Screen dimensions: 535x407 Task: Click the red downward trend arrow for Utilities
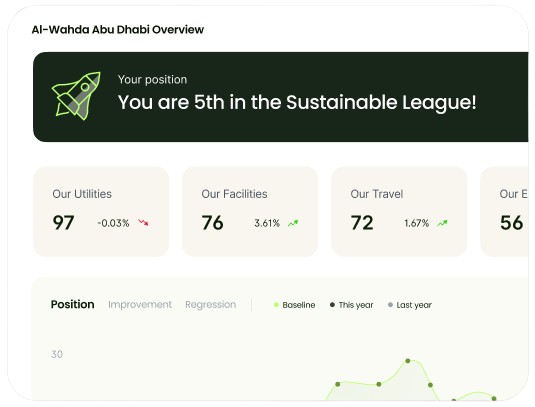pyautogui.click(x=143, y=223)
